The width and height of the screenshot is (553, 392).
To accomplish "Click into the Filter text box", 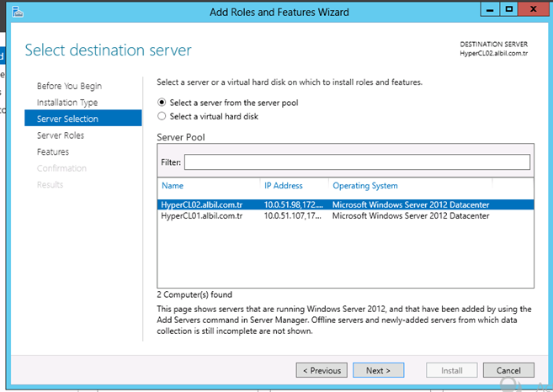I will pyautogui.click(x=357, y=162).
